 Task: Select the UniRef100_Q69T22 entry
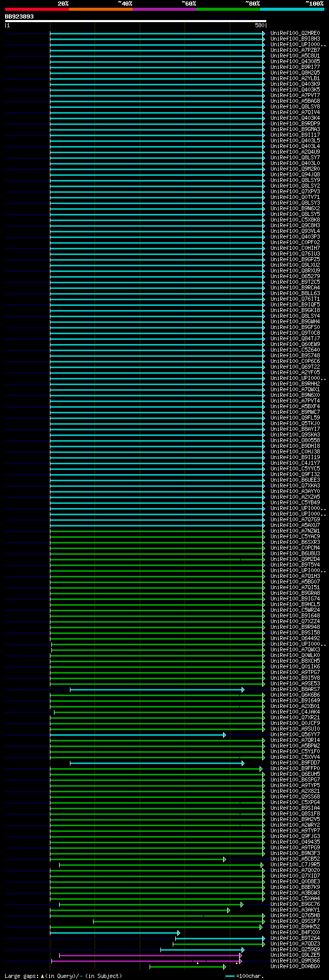295,367
